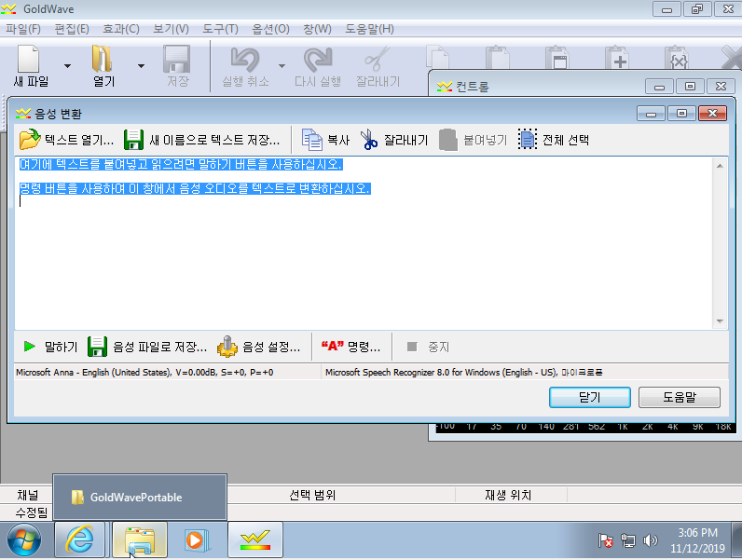This screenshot has height=560, width=742.
Task: Maximize the 컨트롤 (Control) window
Action: pos(690,87)
